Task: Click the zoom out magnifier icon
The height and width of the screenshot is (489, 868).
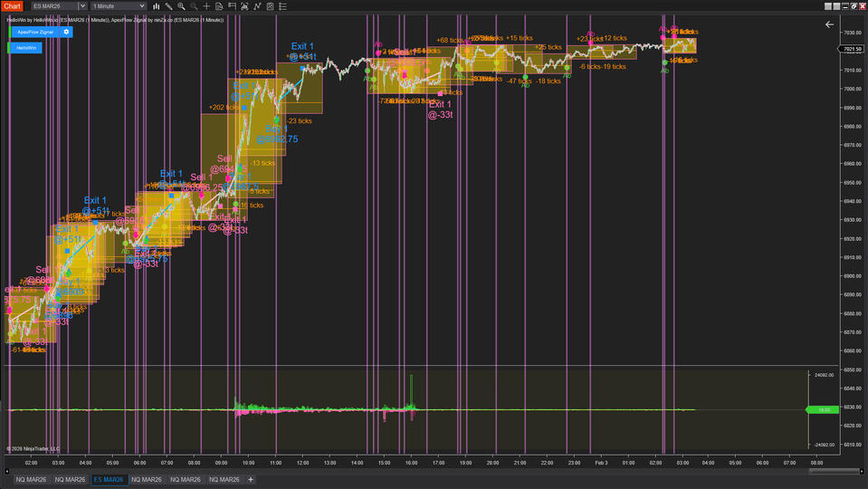Action: 194,6
